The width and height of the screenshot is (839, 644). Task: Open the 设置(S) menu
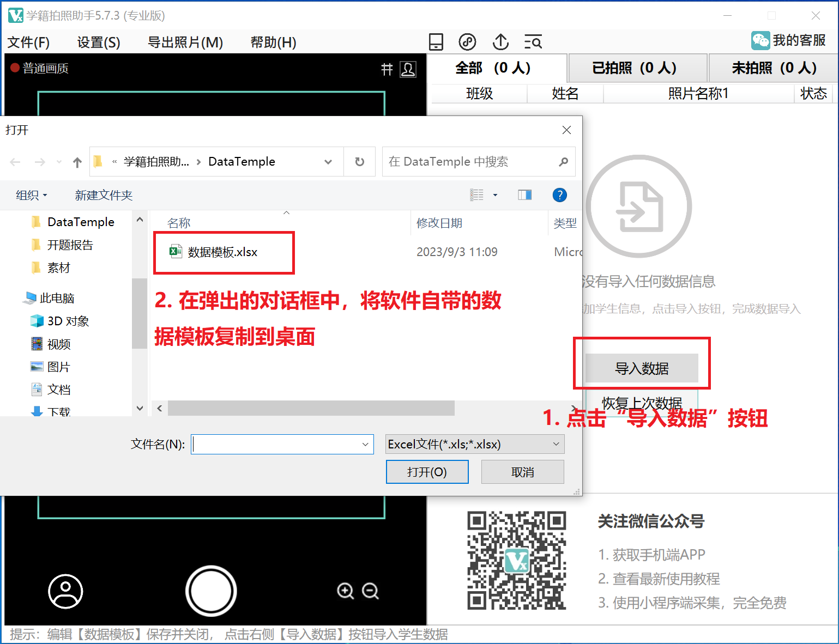(98, 42)
